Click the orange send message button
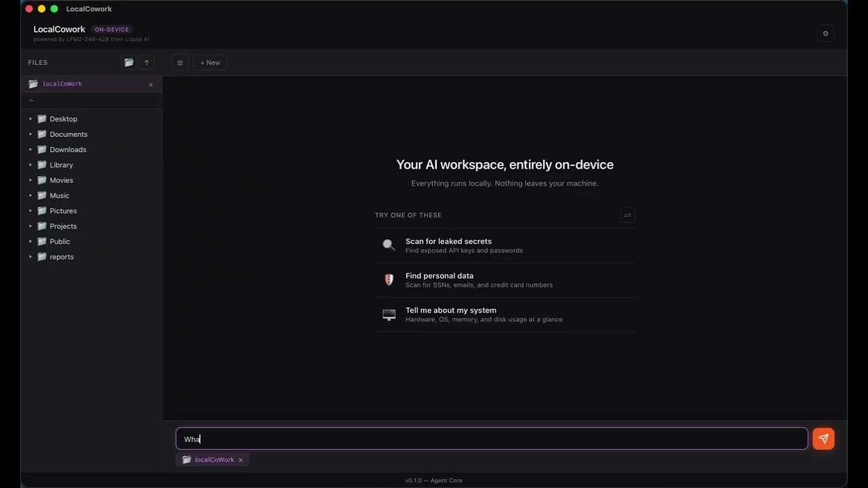 pos(823,439)
